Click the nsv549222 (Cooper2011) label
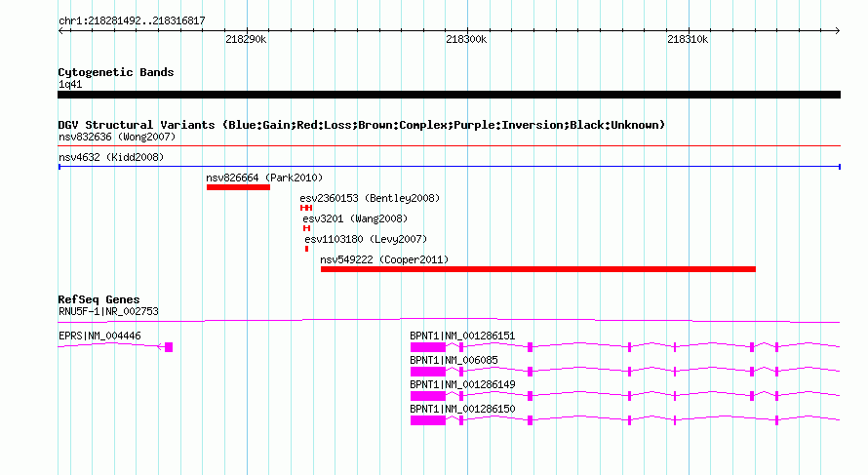The width and height of the screenshot is (868, 475). click(x=384, y=259)
